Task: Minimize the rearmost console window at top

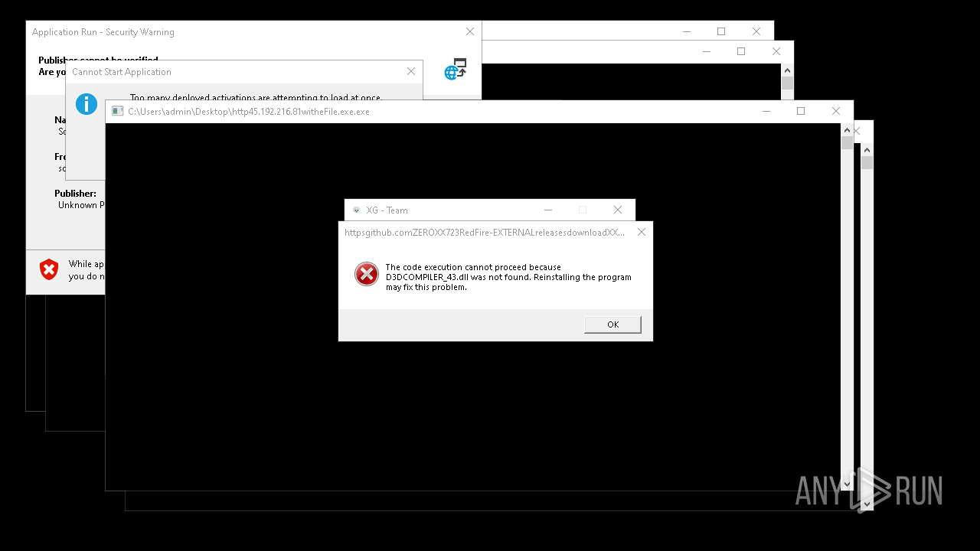Action: coord(686,31)
